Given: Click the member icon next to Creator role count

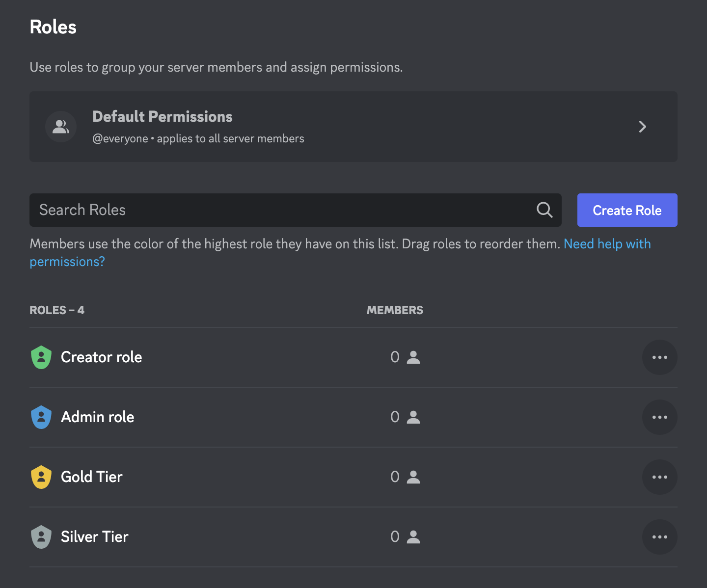Looking at the screenshot, I should (413, 357).
